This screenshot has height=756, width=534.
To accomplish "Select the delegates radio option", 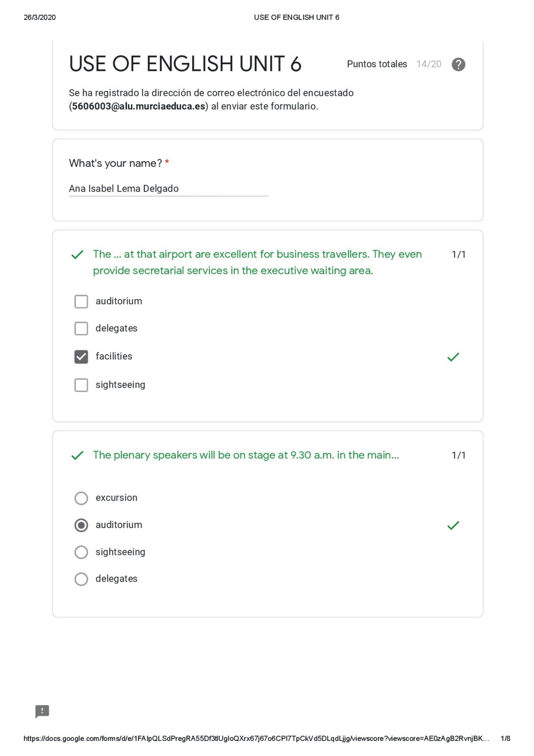I will pyautogui.click(x=81, y=579).
